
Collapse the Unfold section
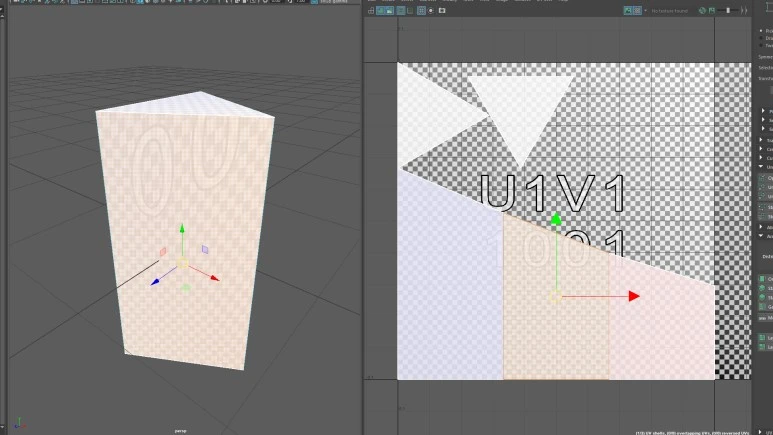click(x=762, y=167)
